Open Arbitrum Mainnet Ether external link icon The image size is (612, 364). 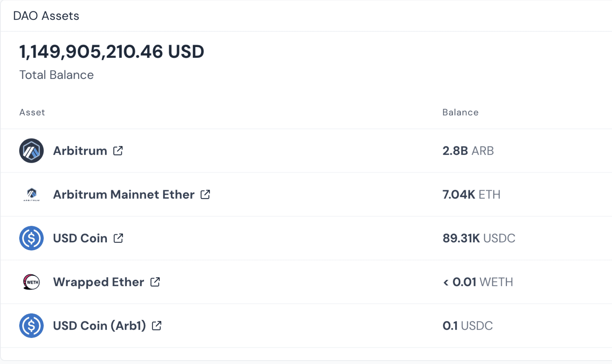click(205, 194)
